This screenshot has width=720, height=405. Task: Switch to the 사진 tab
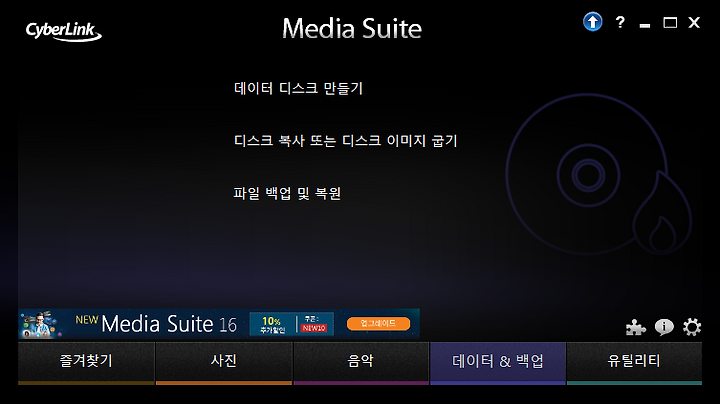point(224,363)
